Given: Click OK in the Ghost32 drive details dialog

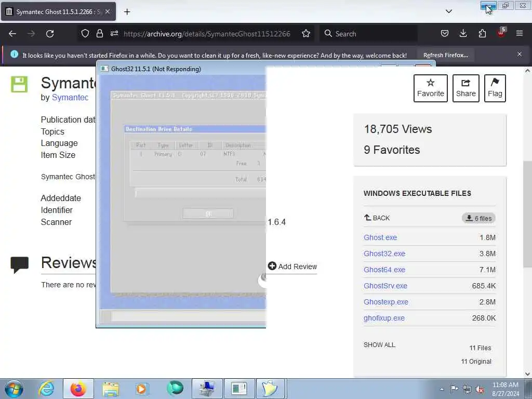Looking at the screenshot, I should coord(208,214).
